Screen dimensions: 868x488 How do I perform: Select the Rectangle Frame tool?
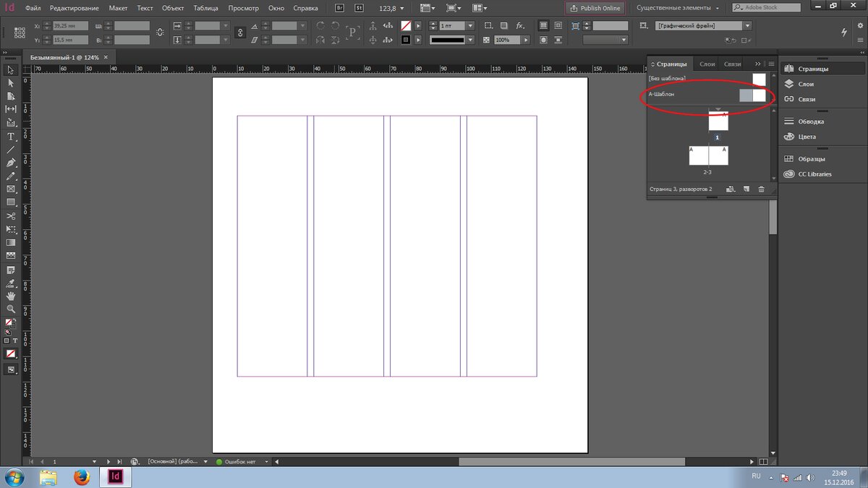point(11,189)
